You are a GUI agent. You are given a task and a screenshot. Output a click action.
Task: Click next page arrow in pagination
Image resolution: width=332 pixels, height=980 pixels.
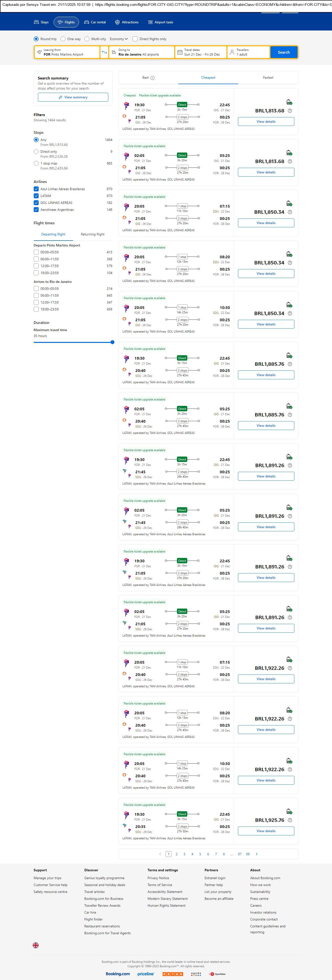(256, 854)
